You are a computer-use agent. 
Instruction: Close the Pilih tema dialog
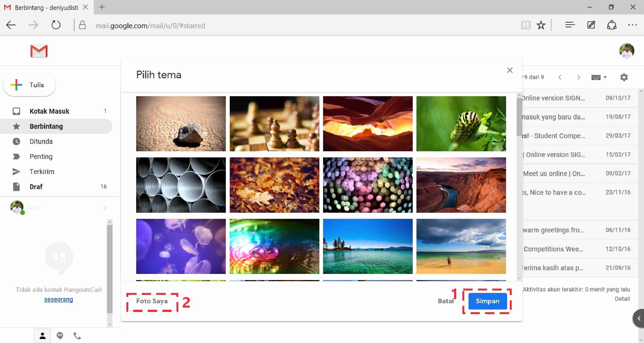click(x=510, y=70)
